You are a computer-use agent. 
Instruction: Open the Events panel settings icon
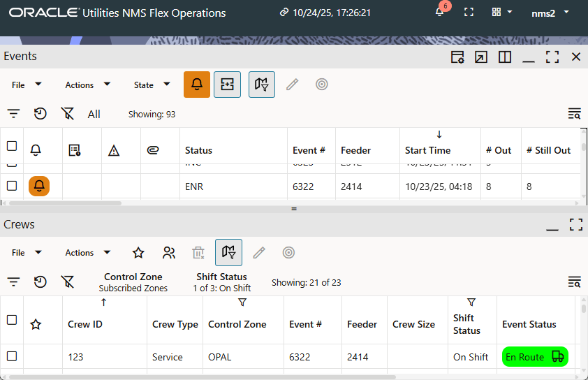tap(457, 57)
